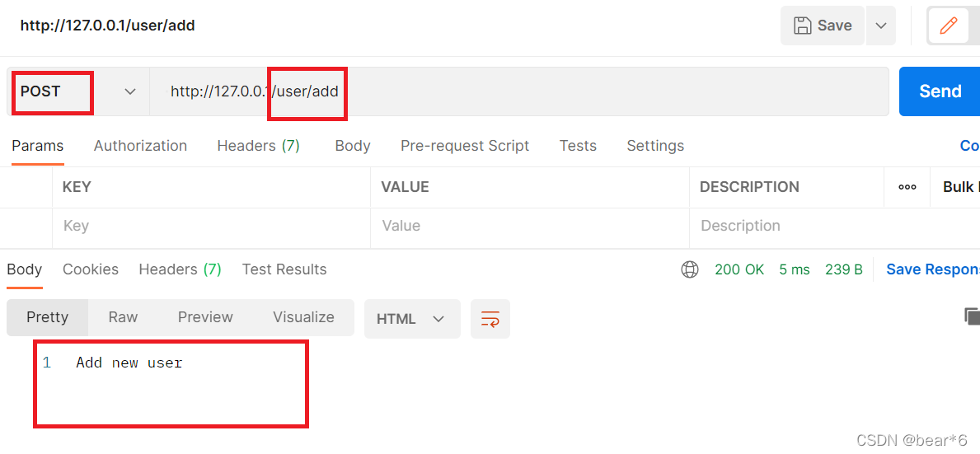Click the Save Response link

(x=932, y=269)
